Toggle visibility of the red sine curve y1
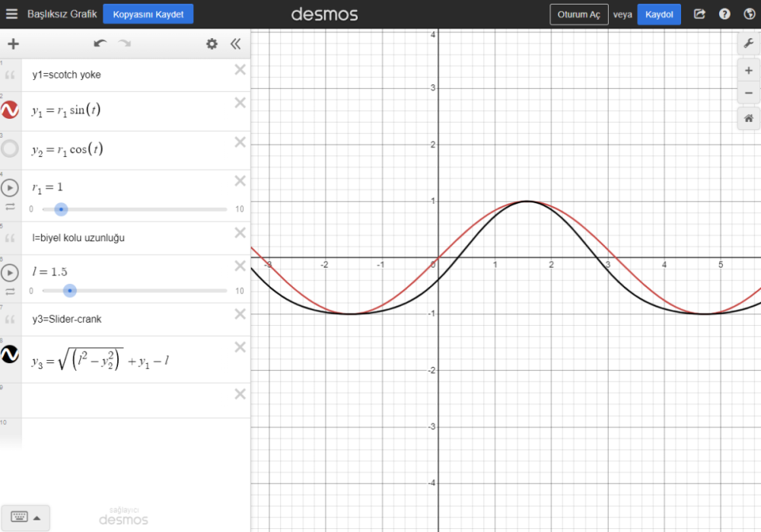Screen dimensions: 761x532 [x=11, y=110]
